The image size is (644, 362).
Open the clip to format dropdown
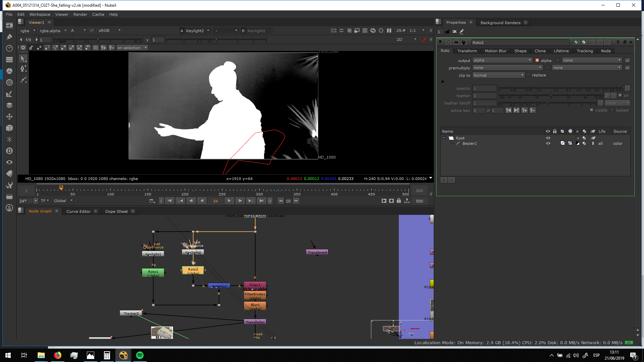point(498,75)
